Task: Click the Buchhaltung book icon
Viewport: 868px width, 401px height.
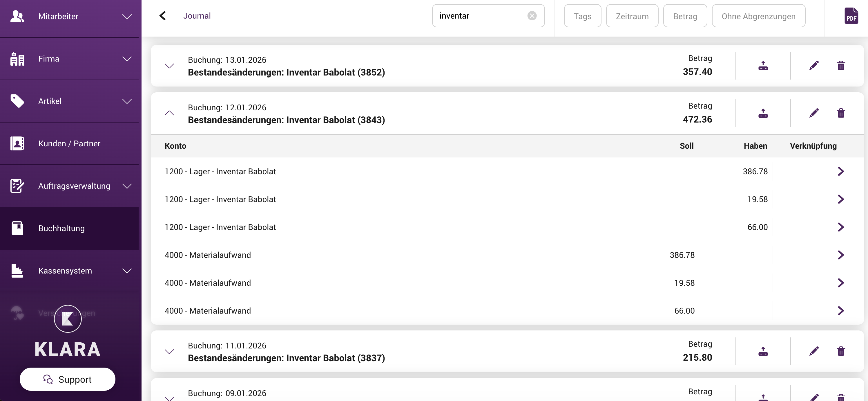Action: [x=17, y=228]
